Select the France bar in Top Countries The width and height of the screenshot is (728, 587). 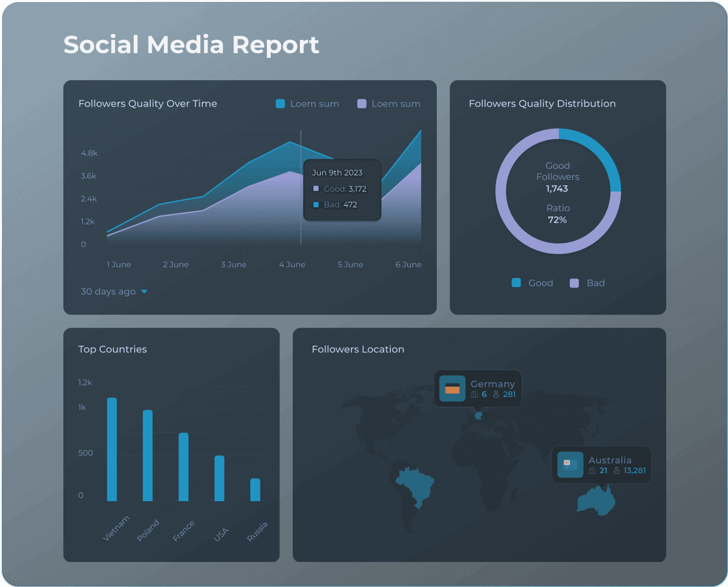pyautogui.click(x=183, y=467)
